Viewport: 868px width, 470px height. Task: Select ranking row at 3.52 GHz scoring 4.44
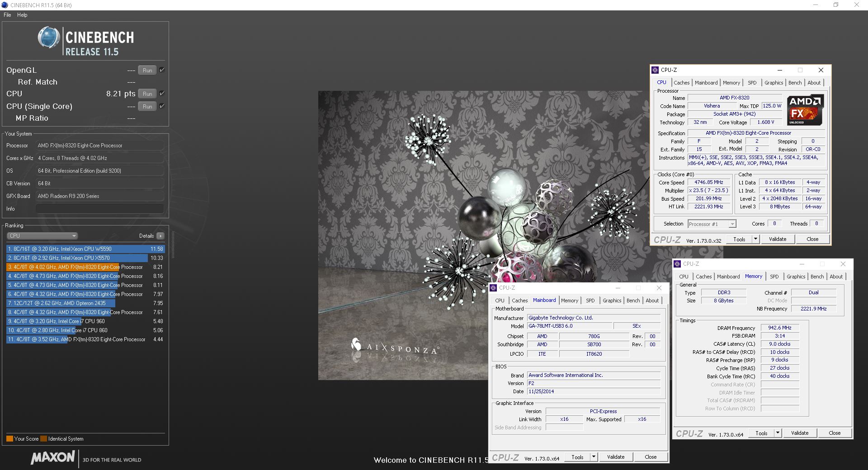[85, 339]
